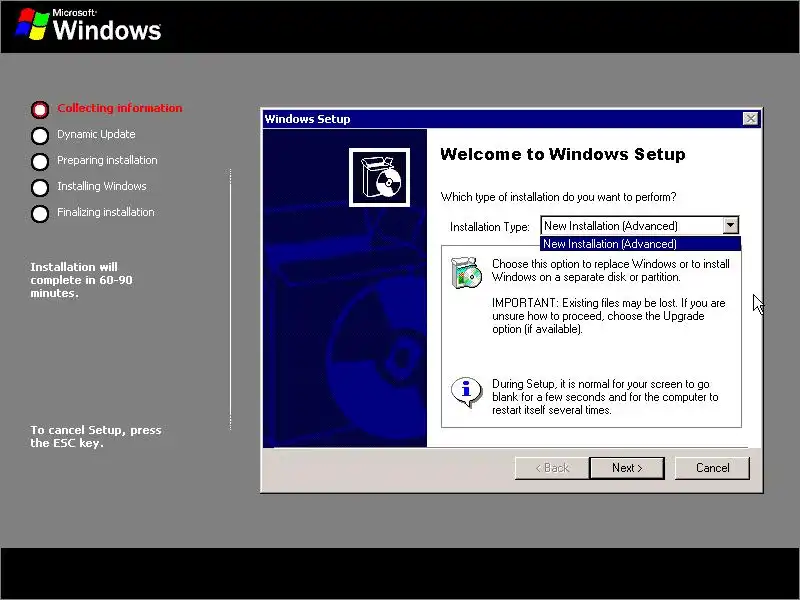Viewport: 800px width, 600px height.
Task: Click the 'Installation Type:' label
Action: point(490,227)
